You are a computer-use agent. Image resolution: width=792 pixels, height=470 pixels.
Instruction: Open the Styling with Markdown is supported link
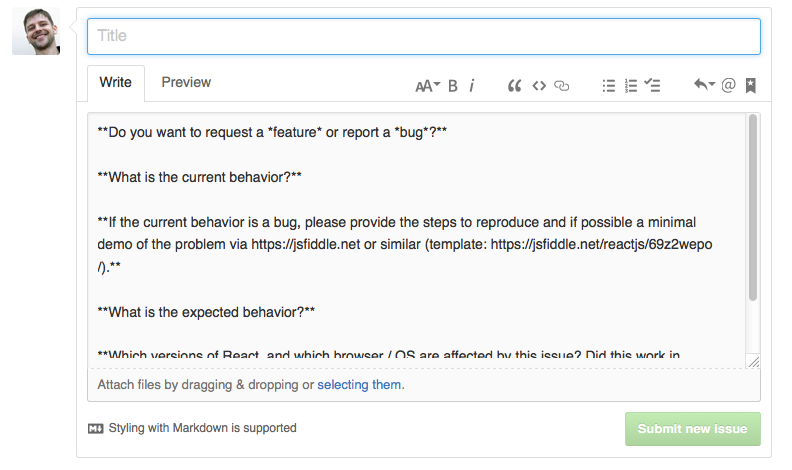193,428
